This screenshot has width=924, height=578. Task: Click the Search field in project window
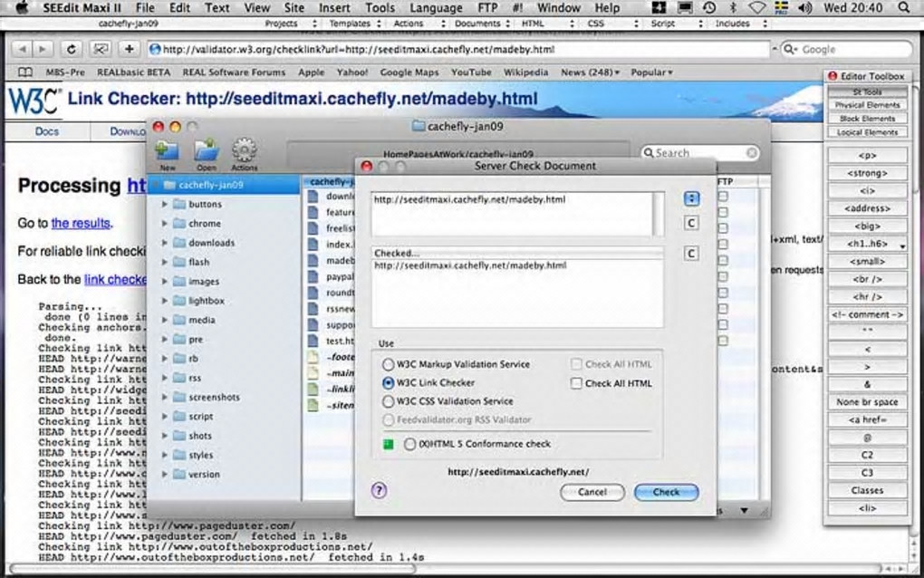click(x=699, y=153)
